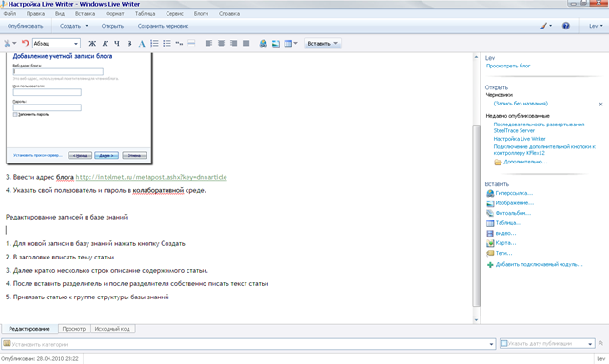
Task: Open the table icon dropdown arrow
Action: pyautogui.click(x=296, y=43)
